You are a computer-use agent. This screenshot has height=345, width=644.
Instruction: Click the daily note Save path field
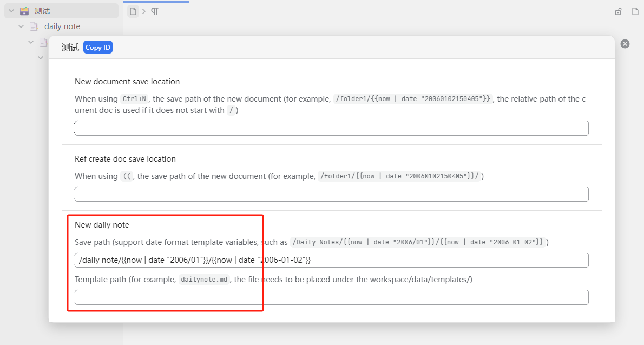click(331, 260)
